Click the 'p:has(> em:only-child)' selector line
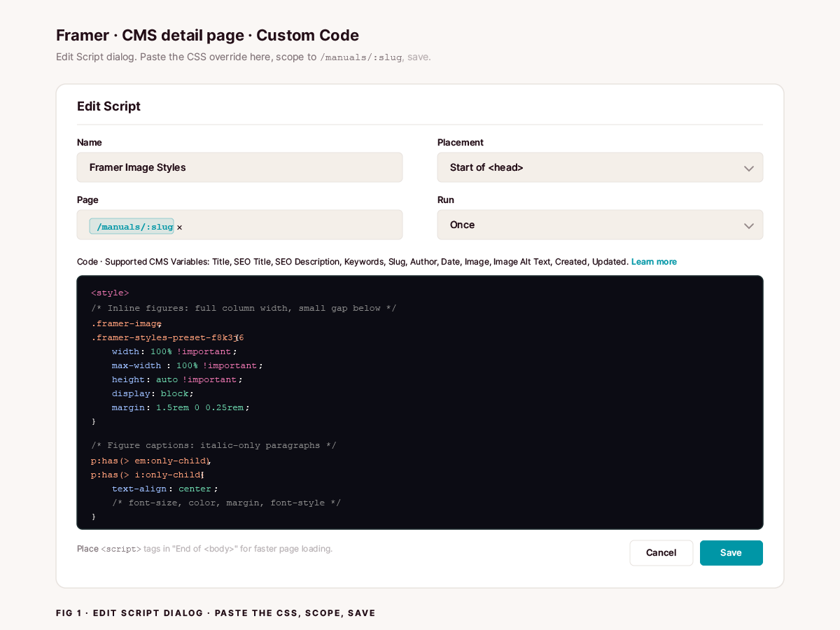Viewport: 840px width, 630px height. coord(150,461)
